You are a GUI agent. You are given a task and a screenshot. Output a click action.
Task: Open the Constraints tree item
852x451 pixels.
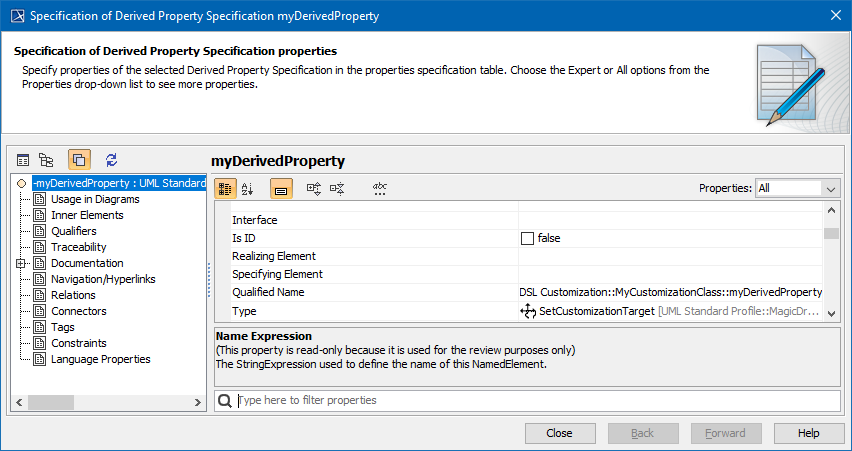[78, 343]
